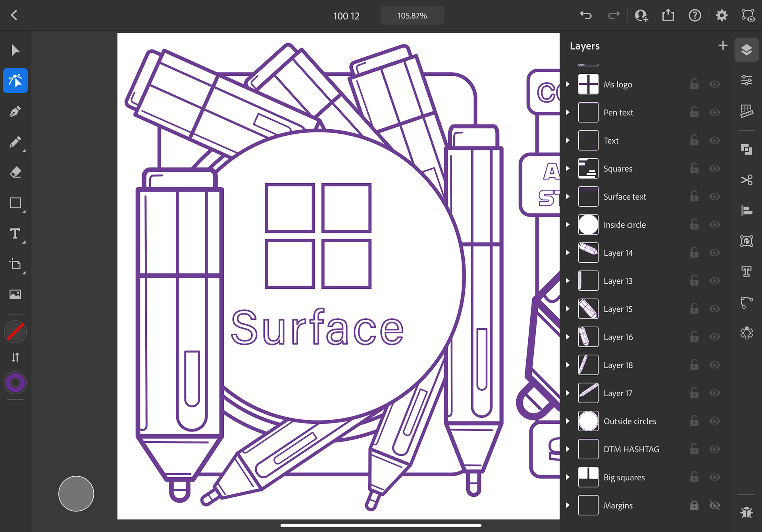
Task: Toggle the Layers panel icon
Action: tap(747, 50)
